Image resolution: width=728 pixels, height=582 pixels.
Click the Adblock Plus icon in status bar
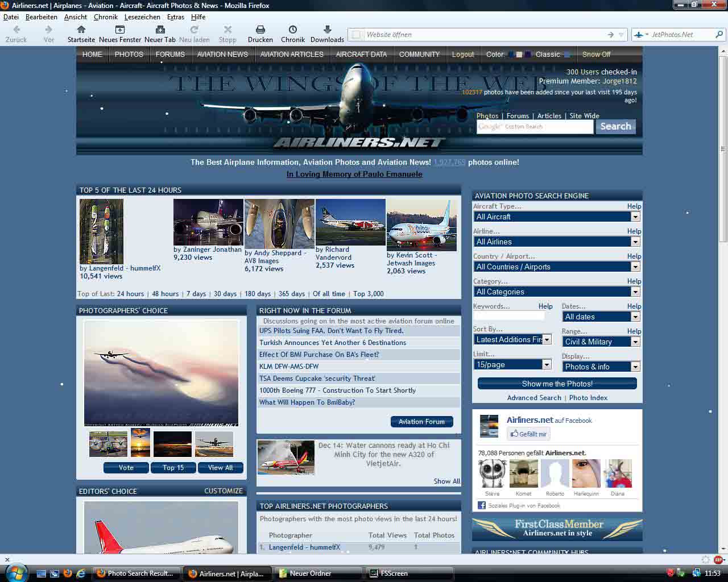(x=718, y=559)
